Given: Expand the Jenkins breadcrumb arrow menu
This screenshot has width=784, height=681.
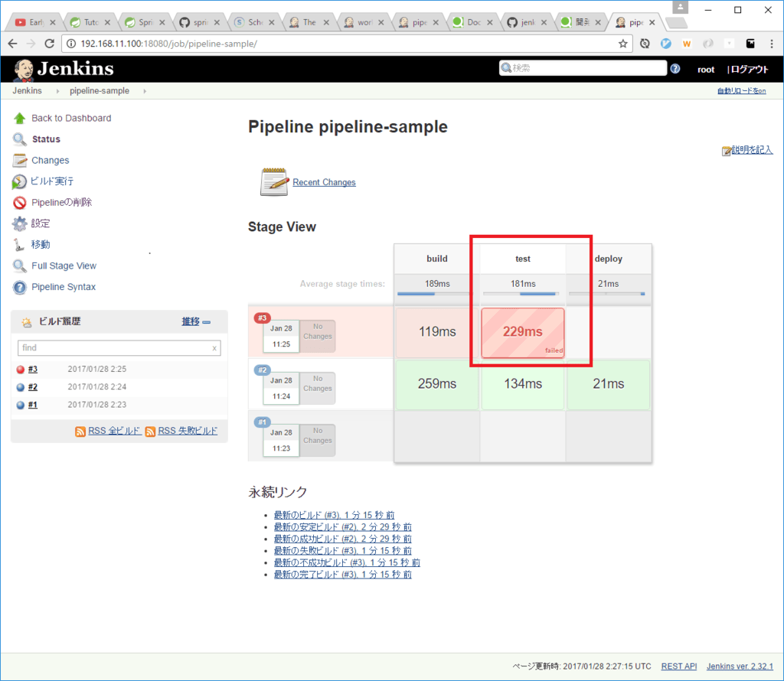Looking at the screenshot, I should coord(57,91).
